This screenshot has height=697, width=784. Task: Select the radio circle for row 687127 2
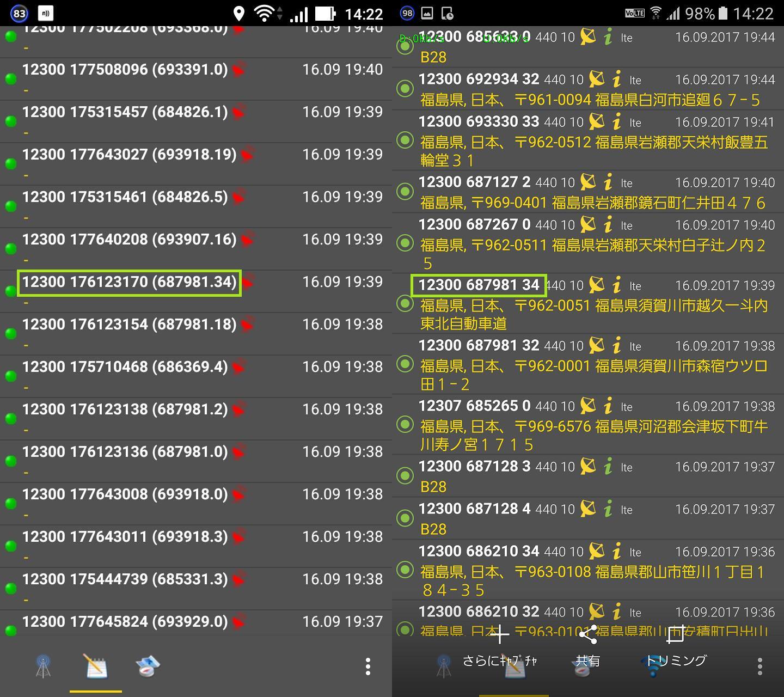pos(405,191)
